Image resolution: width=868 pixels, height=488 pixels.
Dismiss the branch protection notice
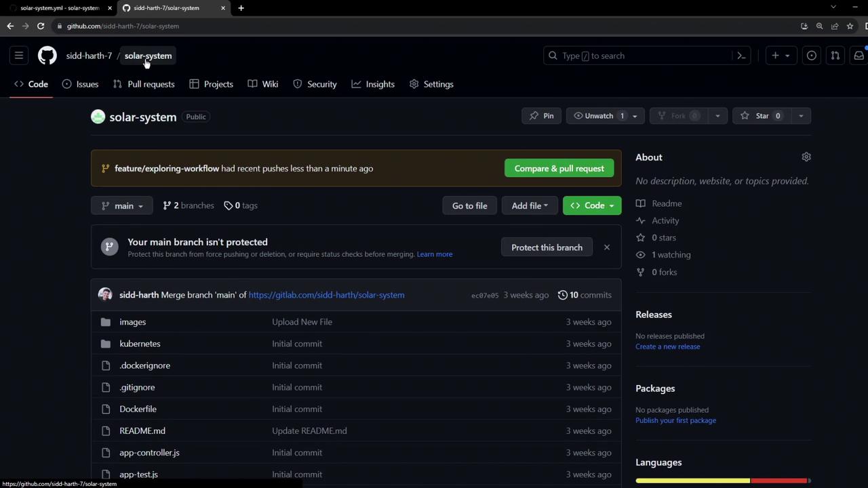coord(607,247)
